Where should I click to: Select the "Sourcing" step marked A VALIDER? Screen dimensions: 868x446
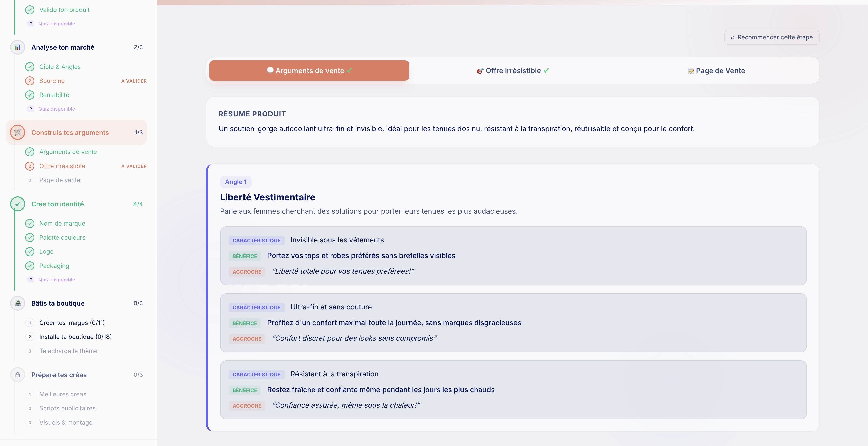tap(52, 81)
